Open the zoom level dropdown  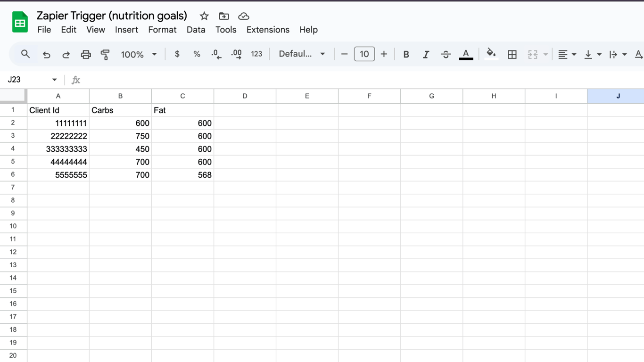click(139, 54)
